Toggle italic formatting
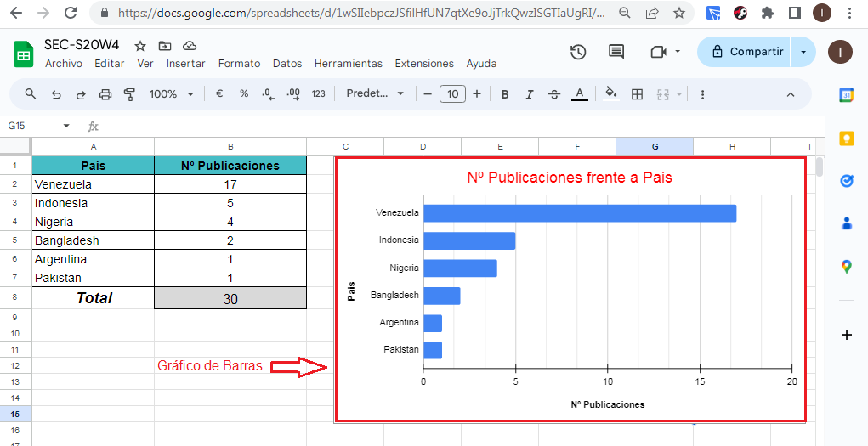The height and width of the screenshot is (446, 868). (x=529, y=94)
